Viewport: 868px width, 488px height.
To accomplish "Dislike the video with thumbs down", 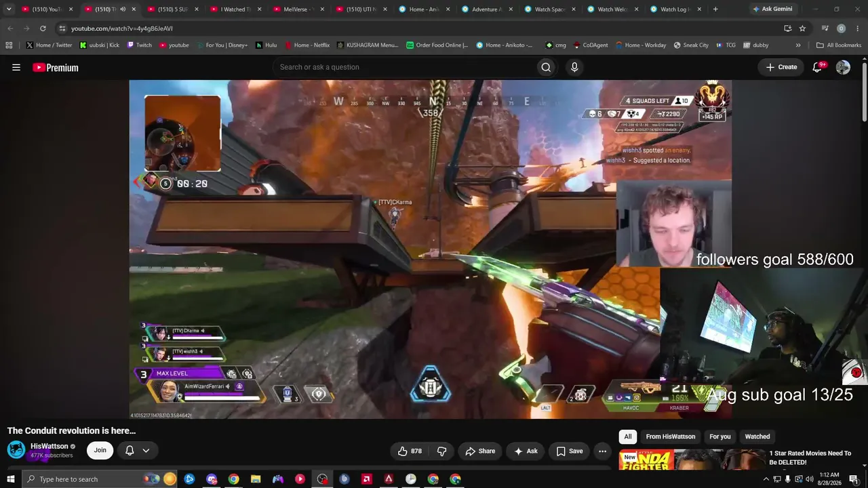I will [x=441, y=451].
